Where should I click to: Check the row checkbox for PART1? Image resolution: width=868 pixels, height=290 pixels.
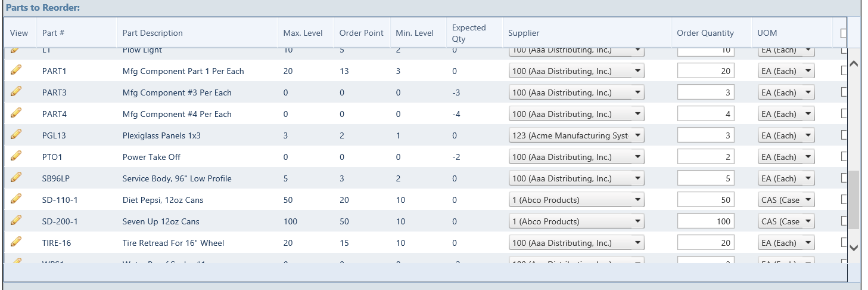point(844,71)
